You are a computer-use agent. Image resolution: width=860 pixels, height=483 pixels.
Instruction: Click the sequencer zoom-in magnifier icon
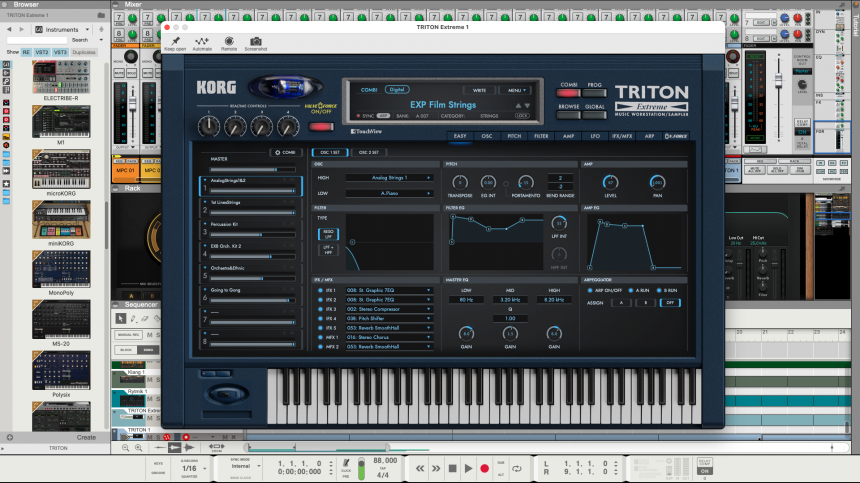pyautogui.click(x=138, y=448)
